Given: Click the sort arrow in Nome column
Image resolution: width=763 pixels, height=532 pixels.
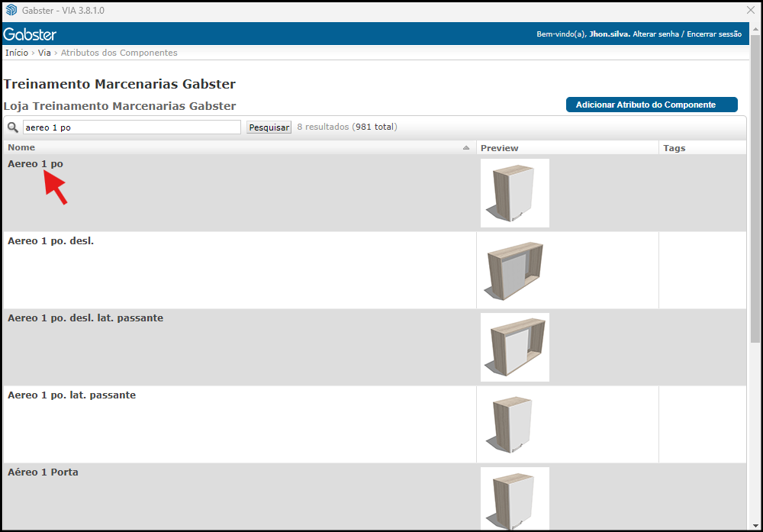Looking at the screenshot, I should click(466, 148).
